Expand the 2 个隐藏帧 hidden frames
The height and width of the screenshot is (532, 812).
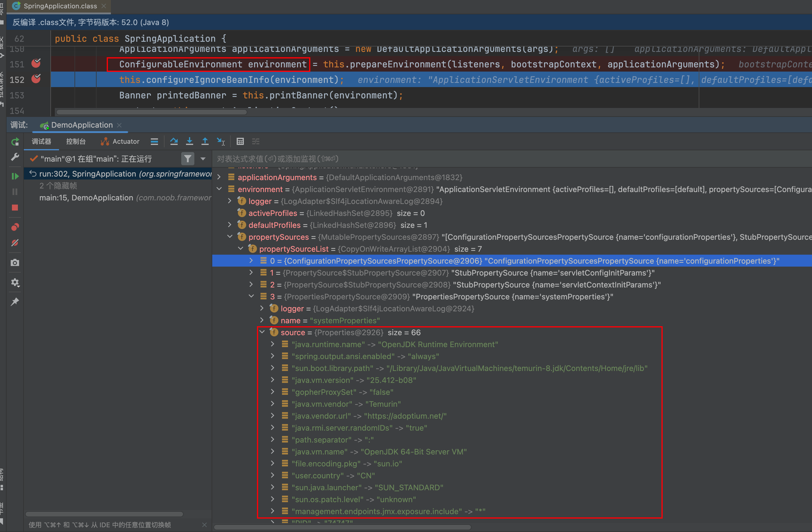coord(58,186)
